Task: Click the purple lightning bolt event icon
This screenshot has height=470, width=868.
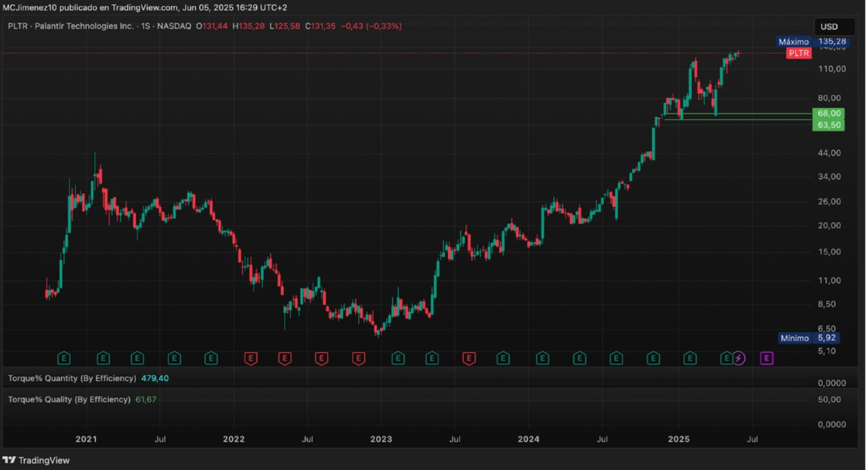Action: [x=739, y=359]
